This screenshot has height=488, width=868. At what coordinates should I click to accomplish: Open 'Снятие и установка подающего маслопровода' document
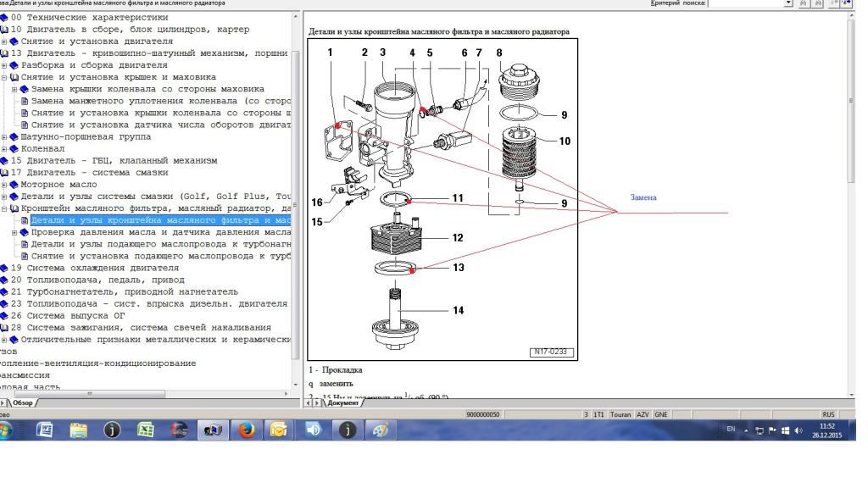click(160, 256)
